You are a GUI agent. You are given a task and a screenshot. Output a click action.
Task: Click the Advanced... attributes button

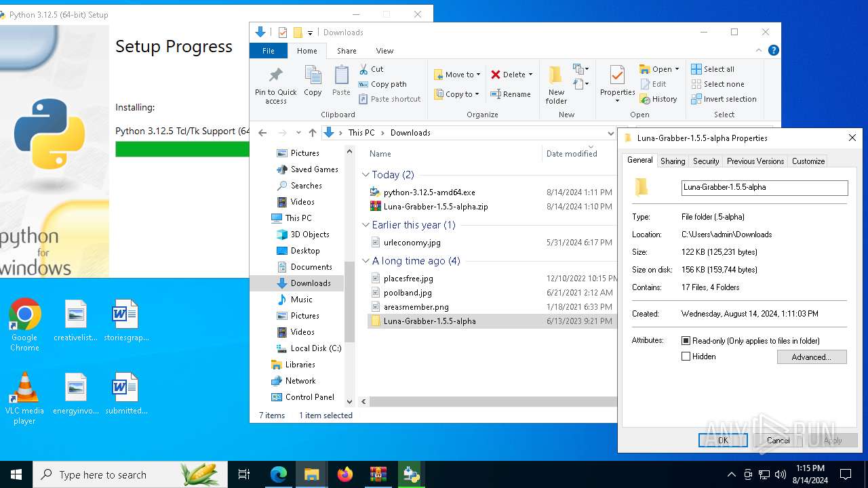coord(812,357)
